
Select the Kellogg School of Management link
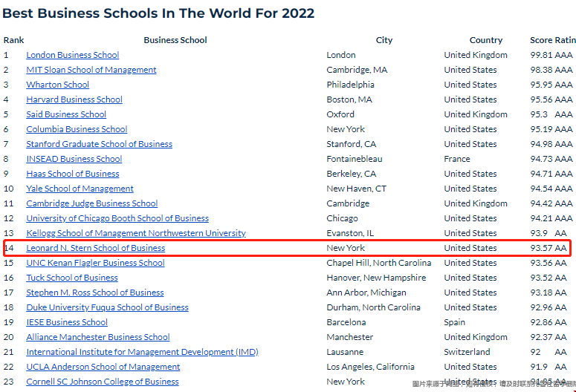136,233
